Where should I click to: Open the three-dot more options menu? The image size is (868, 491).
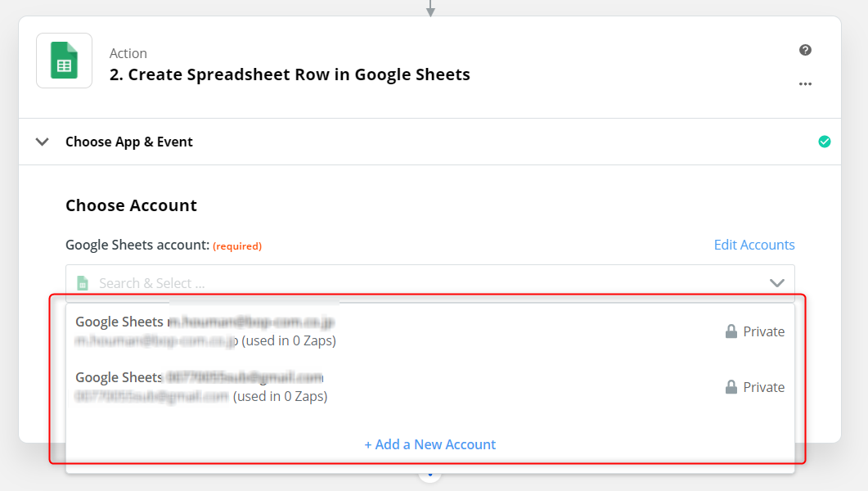(x=805, y=83)
